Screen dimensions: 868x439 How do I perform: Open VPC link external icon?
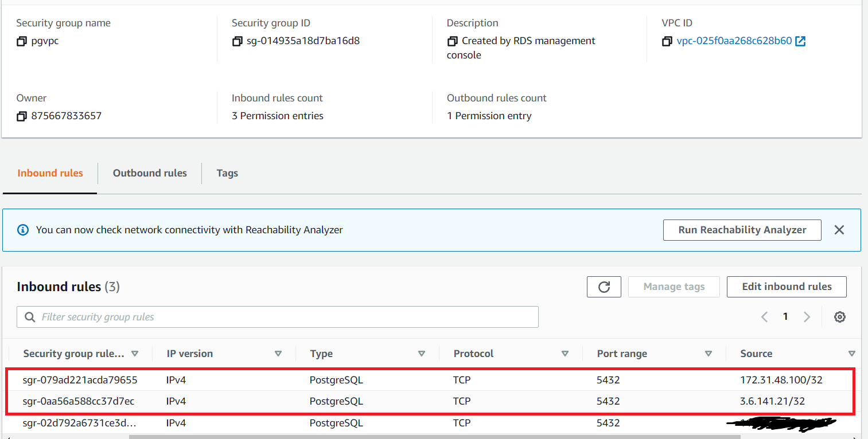pos(800,41)
